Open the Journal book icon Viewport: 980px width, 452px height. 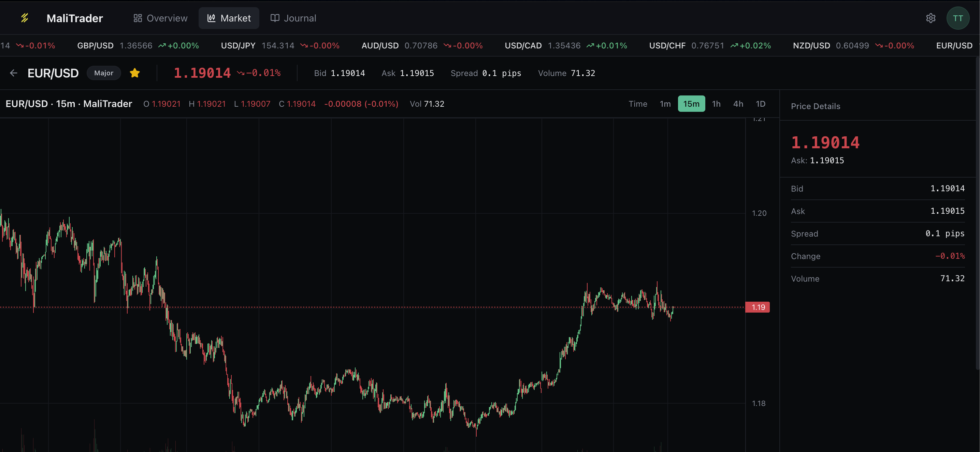[275, 18]
